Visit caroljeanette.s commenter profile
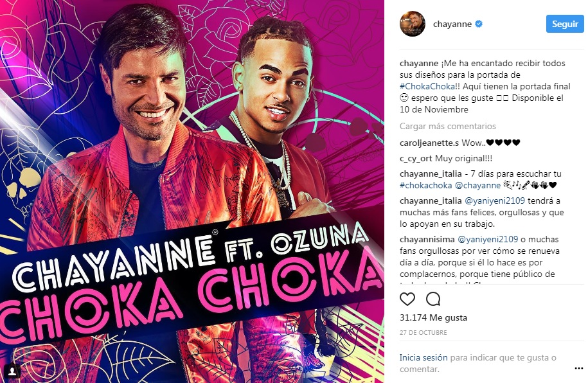588x383 pixels. tap(429, 143)
